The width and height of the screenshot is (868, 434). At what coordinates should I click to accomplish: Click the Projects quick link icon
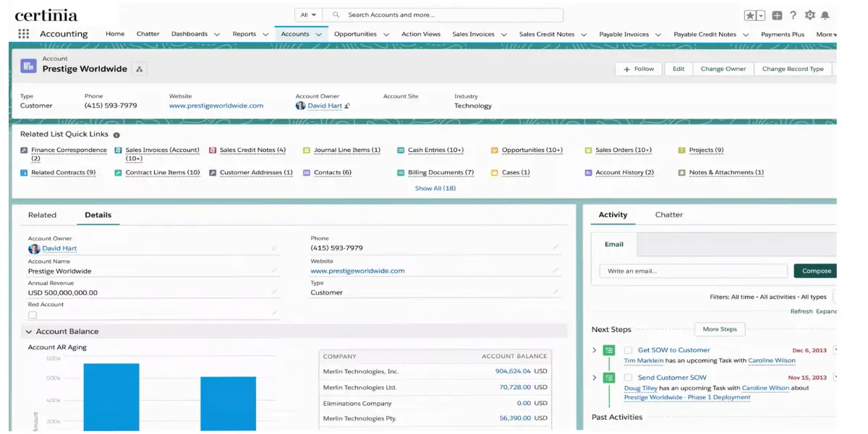[682, 150]
